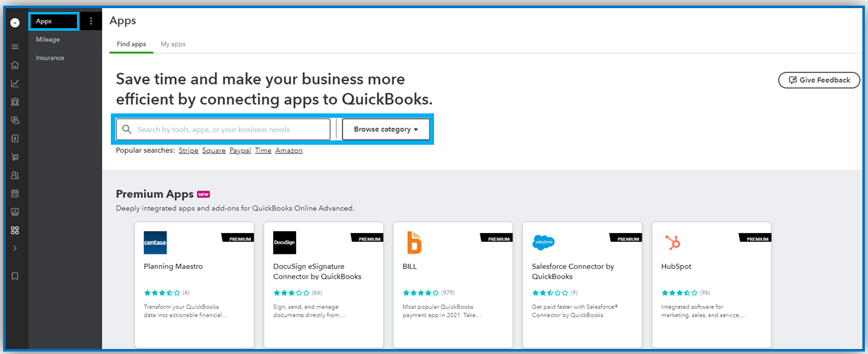Open the Home icon in the sidebar
This screenshot has height=354, width=868.
tap(15, 65)
